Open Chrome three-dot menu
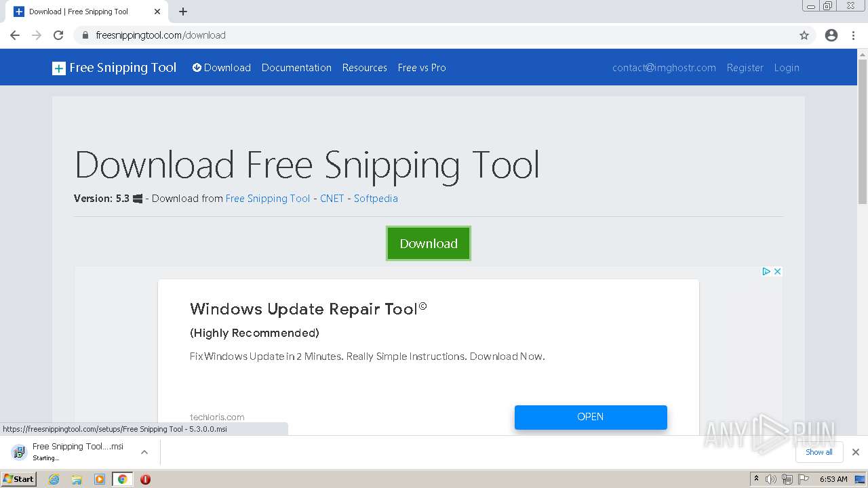 click(854, 35)
